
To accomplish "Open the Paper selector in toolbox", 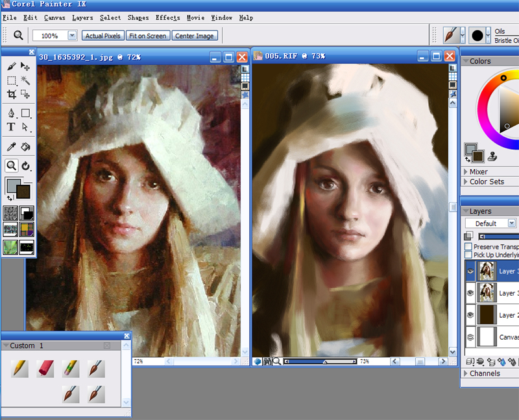I will coord(10,213).
